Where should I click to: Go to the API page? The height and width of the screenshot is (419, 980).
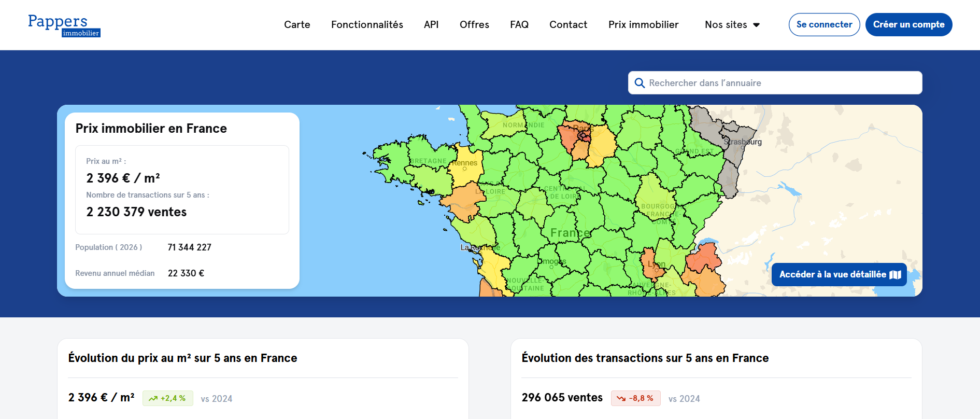pyautogui.click(x=431, y=25)
